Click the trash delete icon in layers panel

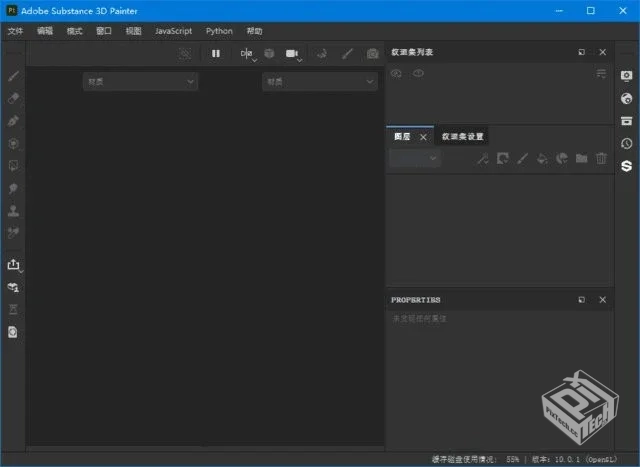tap(601, 158)
